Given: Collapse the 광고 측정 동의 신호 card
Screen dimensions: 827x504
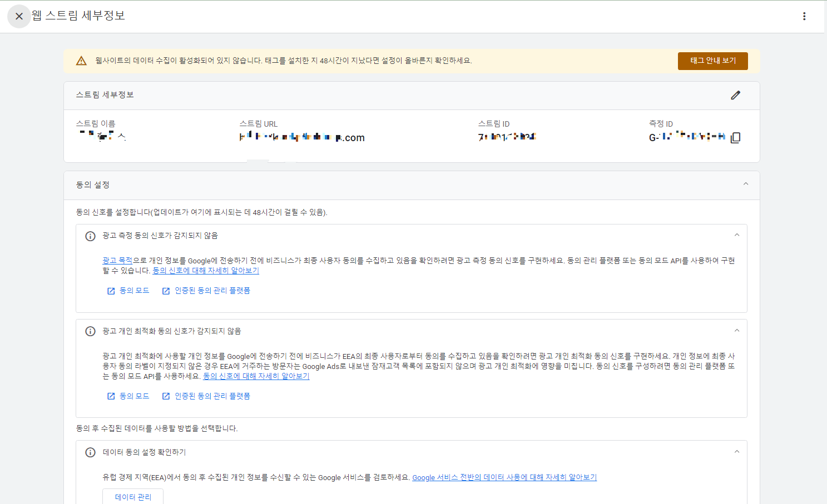Looking at the screenshot, I should 737,235.
